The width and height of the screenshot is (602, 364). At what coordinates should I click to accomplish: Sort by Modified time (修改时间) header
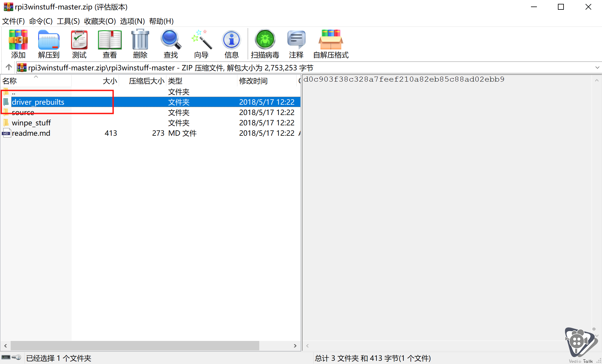267,81
